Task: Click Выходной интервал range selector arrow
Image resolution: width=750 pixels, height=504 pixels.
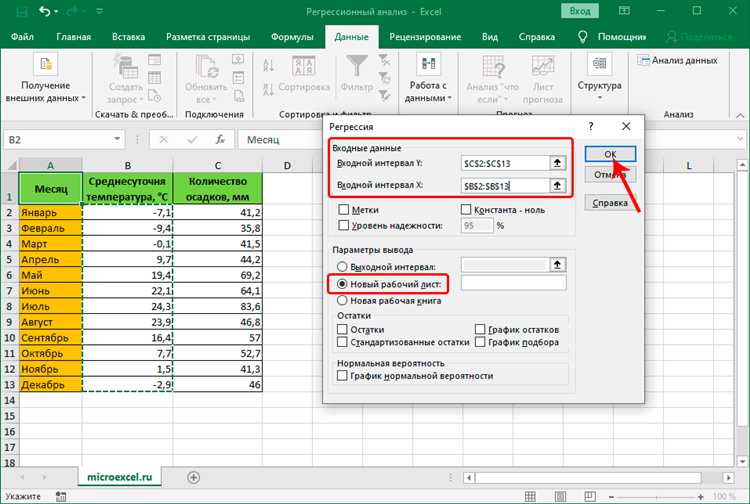Action: click(x=557, y=264)
